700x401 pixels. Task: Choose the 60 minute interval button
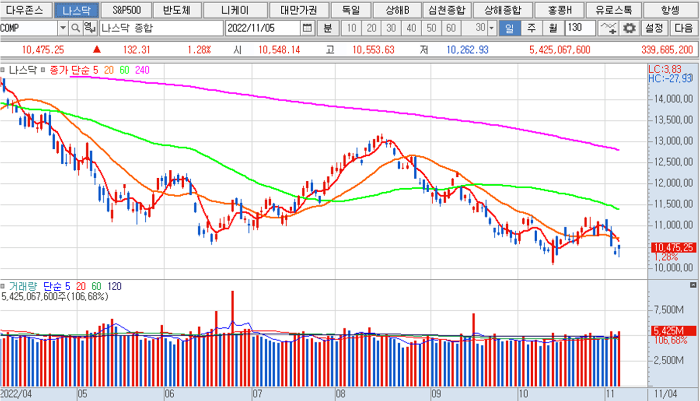(x=451, y=28)
